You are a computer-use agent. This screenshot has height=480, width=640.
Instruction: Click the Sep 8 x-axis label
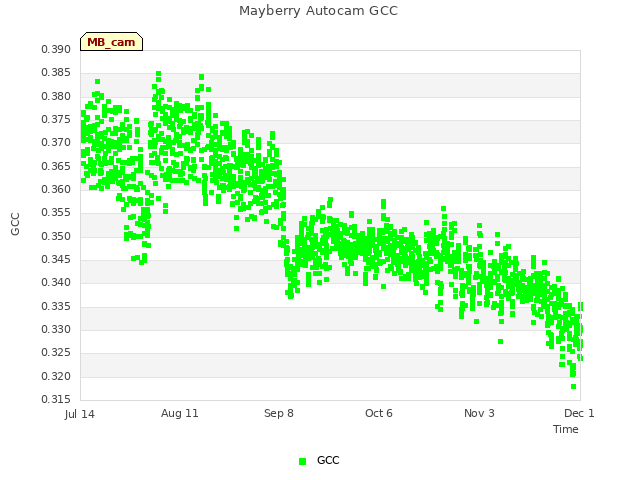pos(279,413)
